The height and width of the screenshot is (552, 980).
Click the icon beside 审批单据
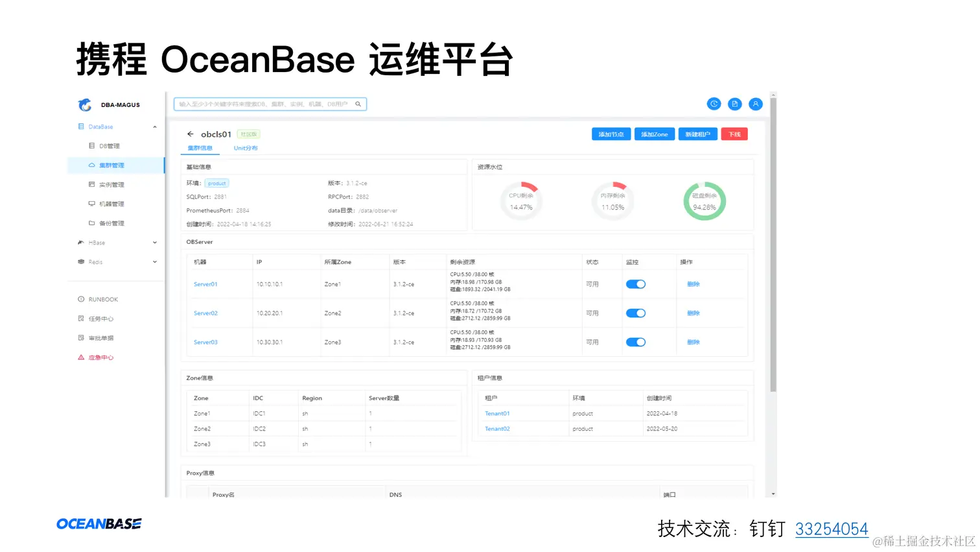[81, 338]
